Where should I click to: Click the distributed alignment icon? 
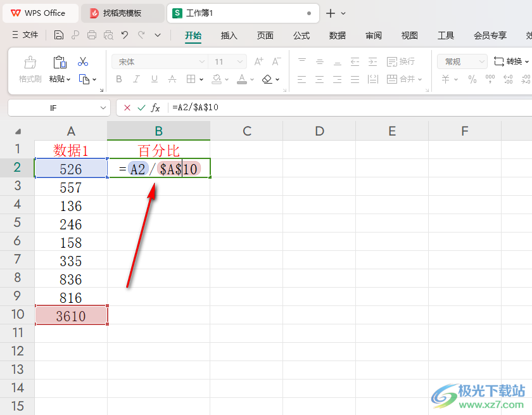[x=373, y=79]
